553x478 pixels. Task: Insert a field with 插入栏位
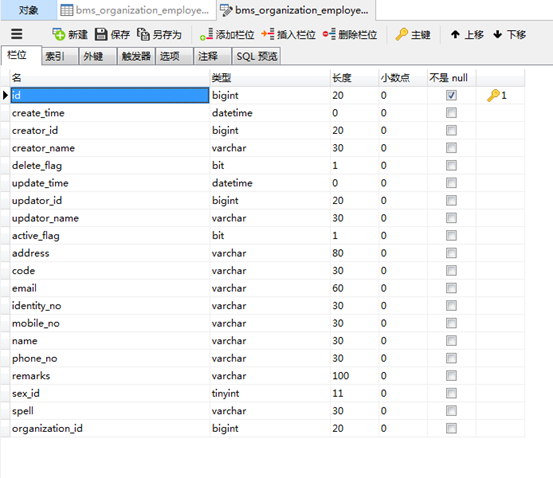tap(288, 34)
